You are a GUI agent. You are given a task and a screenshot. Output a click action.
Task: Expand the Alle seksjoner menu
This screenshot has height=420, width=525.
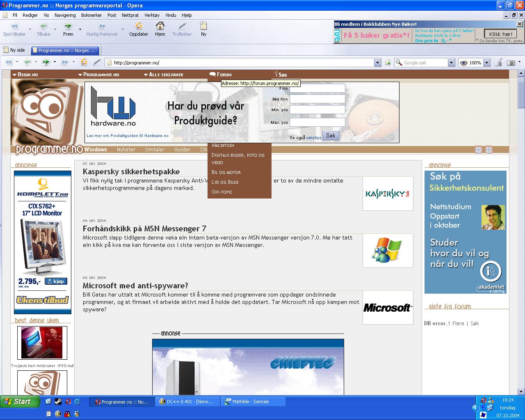pos(164,75)
